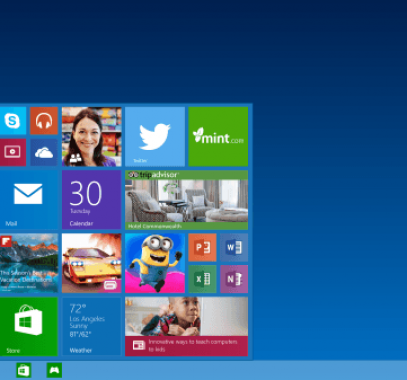Launch the yellow car racing game tile
This screenshot has width=407, height=380.
(x=91, y=263)
